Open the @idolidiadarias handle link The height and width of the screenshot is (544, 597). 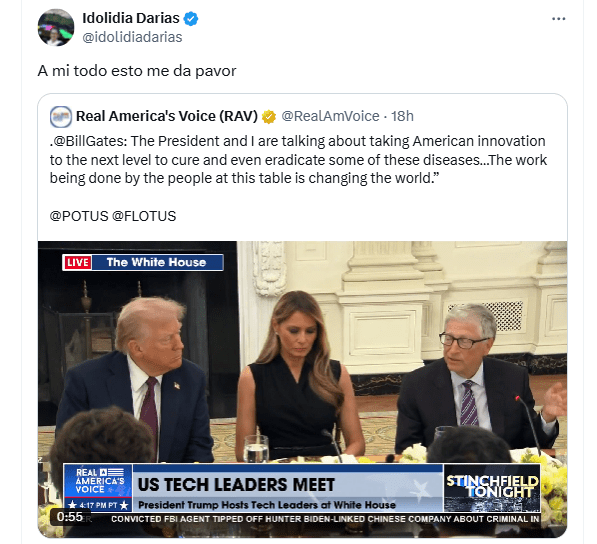tap(132, 37)
